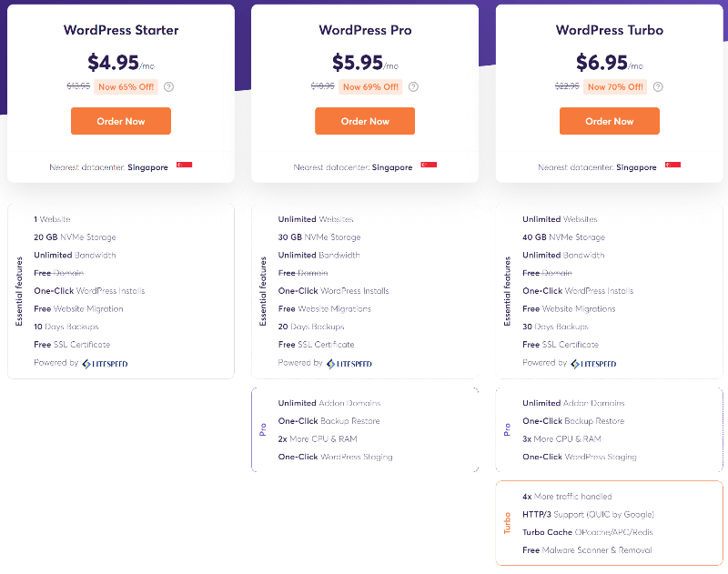Click LiteSpeed logo in Pro features
The image size is (728, 574).
click(x=349, y=364)
